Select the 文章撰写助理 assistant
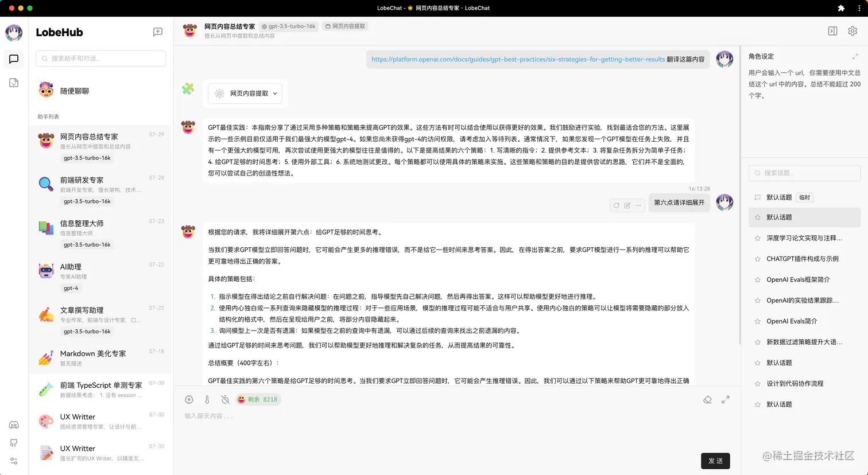868x475 pixels. (x=100, y=320)
